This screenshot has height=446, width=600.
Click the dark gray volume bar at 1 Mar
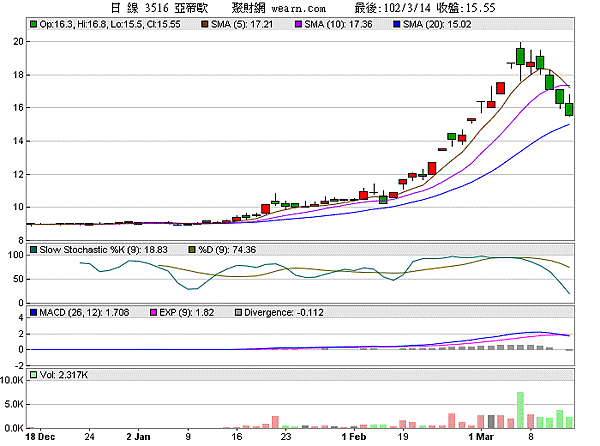[491, 422]
